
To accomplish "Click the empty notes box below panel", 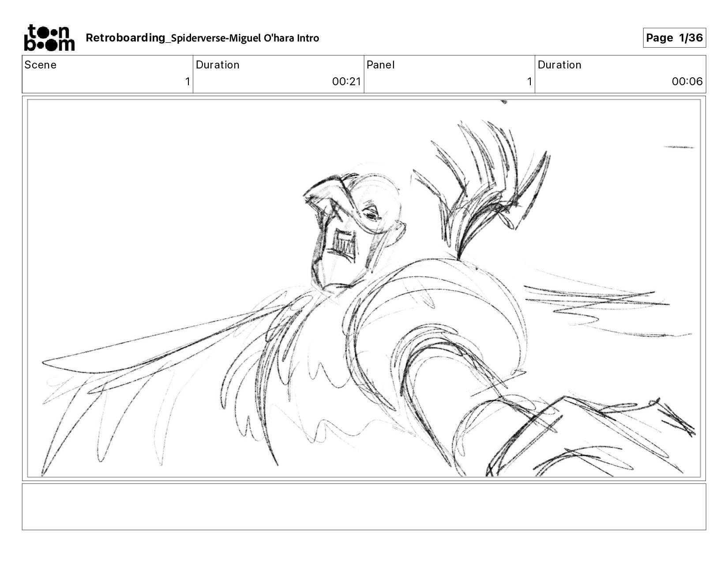I will (x=364, y=506).
